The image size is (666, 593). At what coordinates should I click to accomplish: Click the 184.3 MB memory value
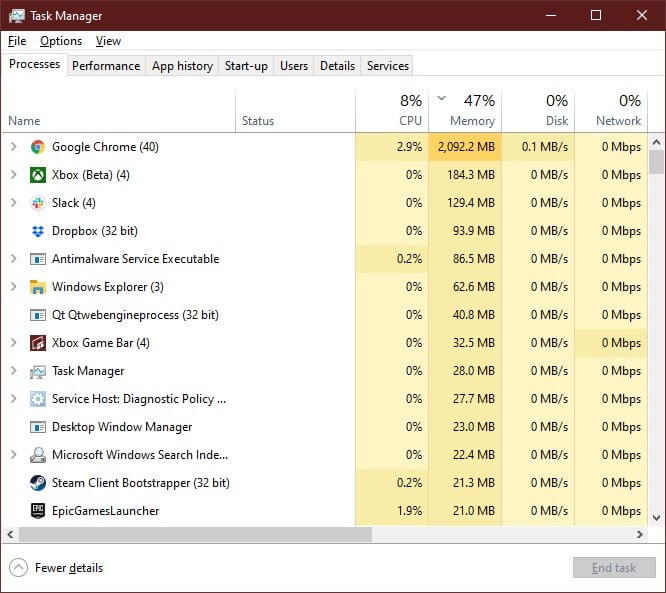[471, 175]
